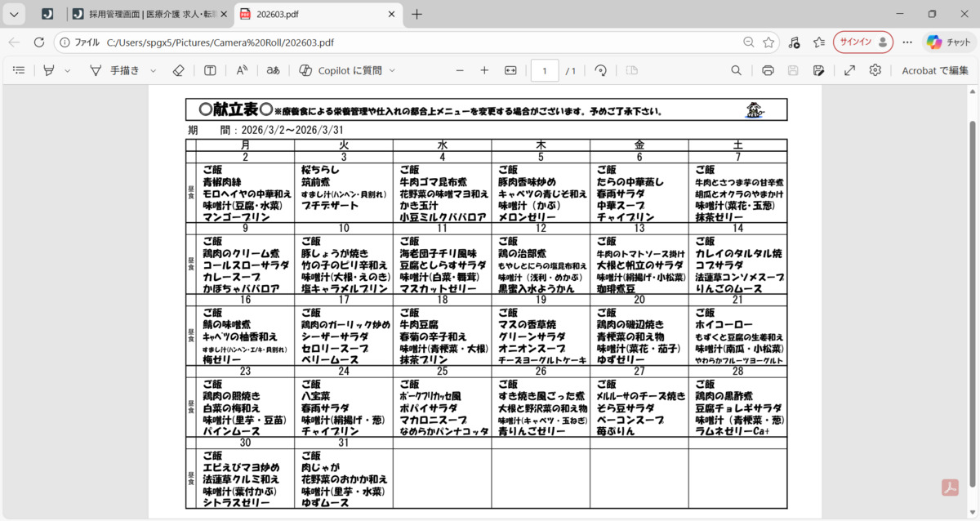The height and width of the screenshot is (521, 980).
Task: Rotate the PDF page
Action: [x=601, y=71]
